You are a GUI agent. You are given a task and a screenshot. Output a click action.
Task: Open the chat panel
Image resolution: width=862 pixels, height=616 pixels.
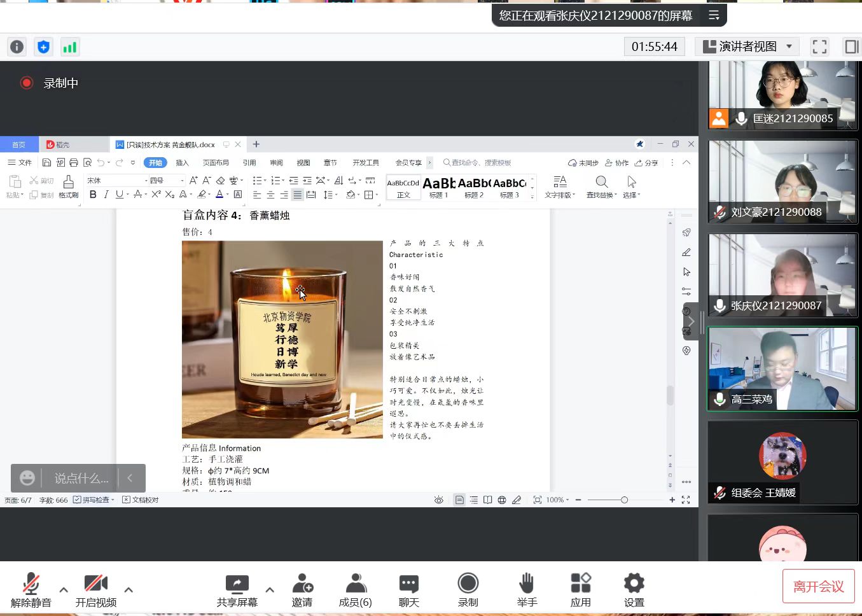point(408,589)
